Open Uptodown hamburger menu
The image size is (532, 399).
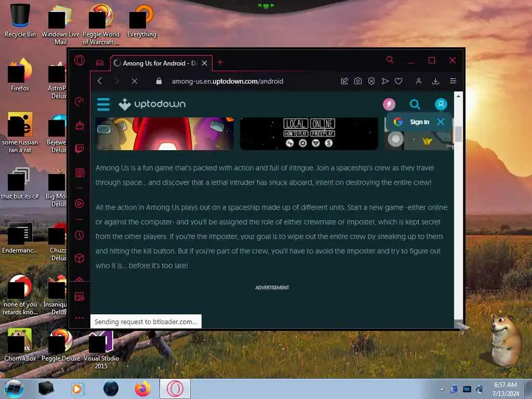[x=103, y=104]
